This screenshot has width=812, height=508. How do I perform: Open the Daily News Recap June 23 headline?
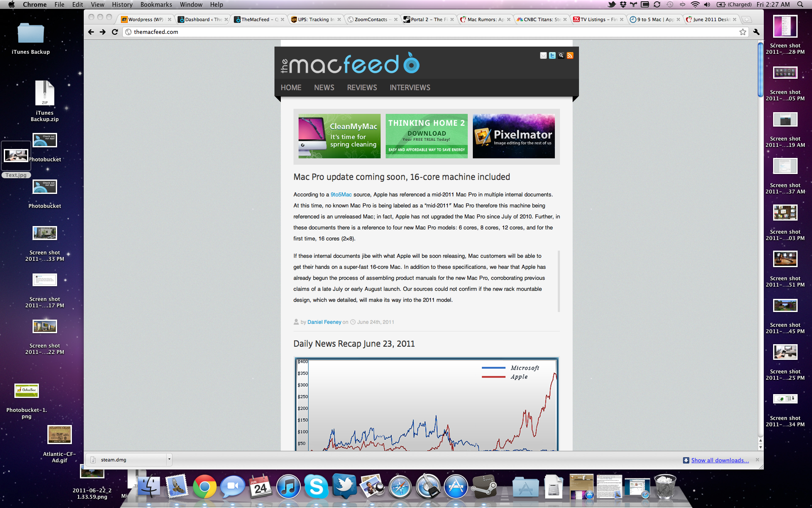(x=354, y=344)
